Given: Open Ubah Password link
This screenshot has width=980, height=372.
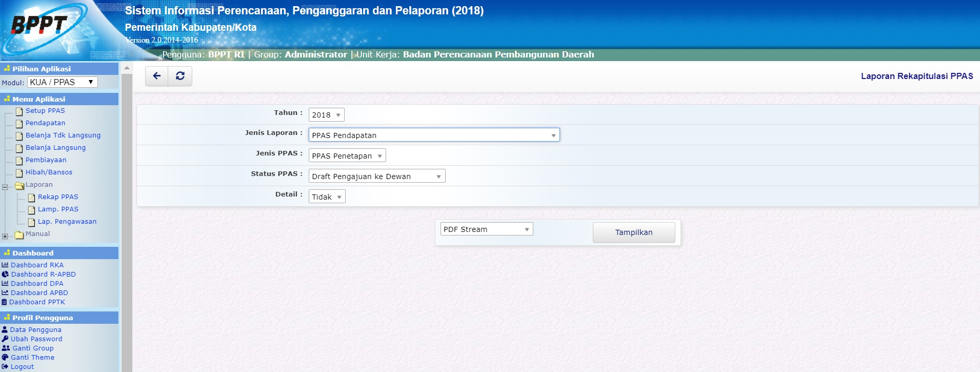Looking at the screenshot, I should [36, 339].
